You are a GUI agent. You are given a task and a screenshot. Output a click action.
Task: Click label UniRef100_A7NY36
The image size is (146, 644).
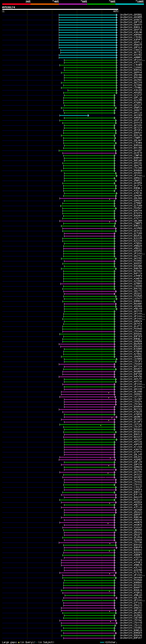[x=131, y=193]
